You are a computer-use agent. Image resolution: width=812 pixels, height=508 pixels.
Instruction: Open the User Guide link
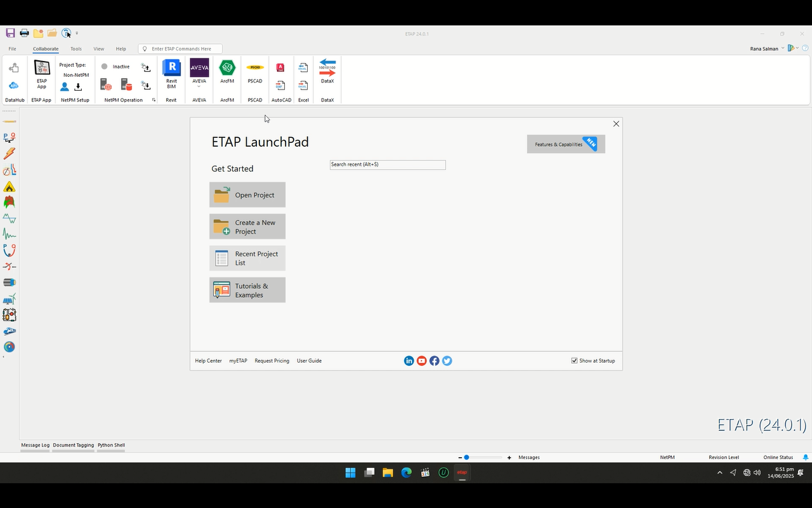coord(309,361)
